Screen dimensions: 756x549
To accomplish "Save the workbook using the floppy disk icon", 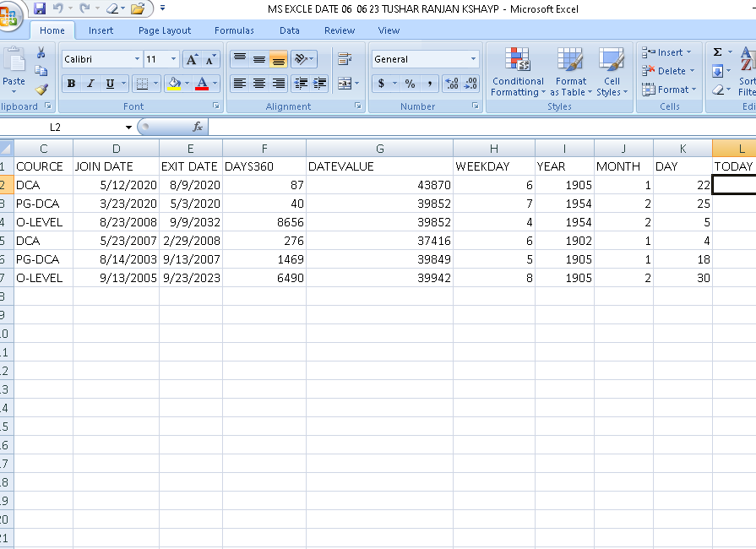I will pyautogui.click(x=39, y=8).
